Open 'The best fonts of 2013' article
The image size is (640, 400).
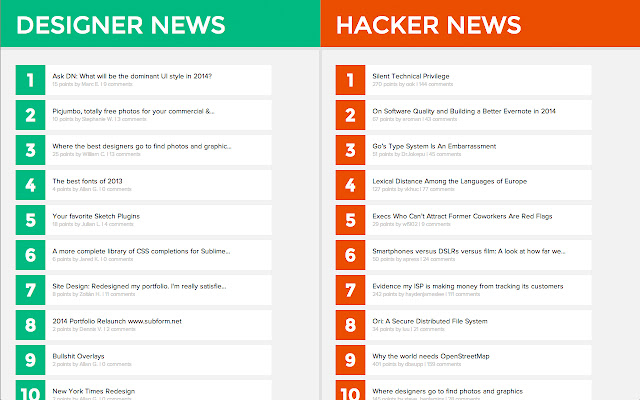(x=88, y=181)
